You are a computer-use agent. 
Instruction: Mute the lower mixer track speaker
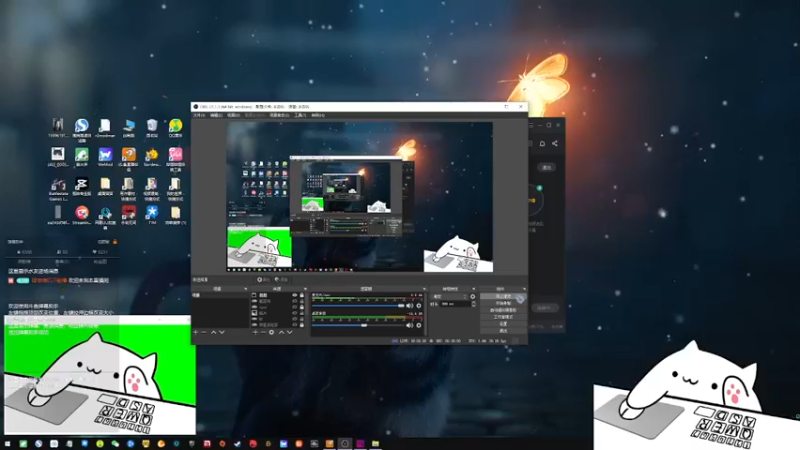click(409, 326)
